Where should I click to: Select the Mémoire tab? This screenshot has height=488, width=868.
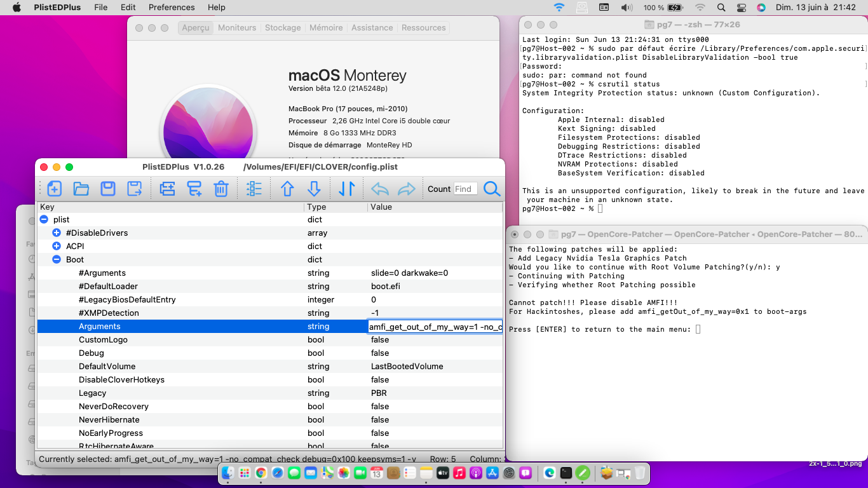click(325, 28)
